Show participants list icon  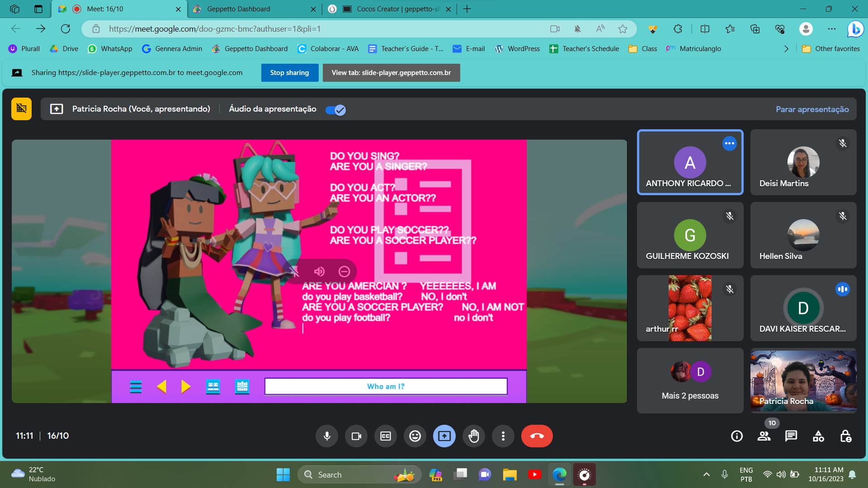[x=764, y=436]
